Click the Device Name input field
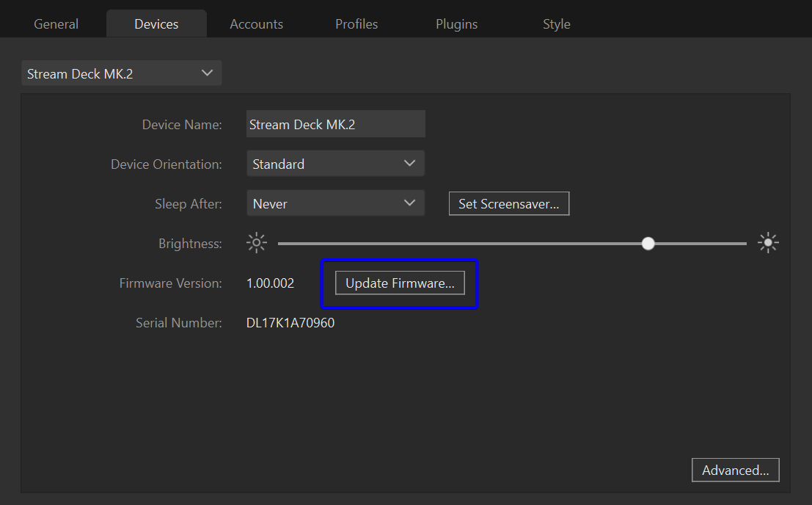This screenshot has height=505, width=812. click(335, 124)
